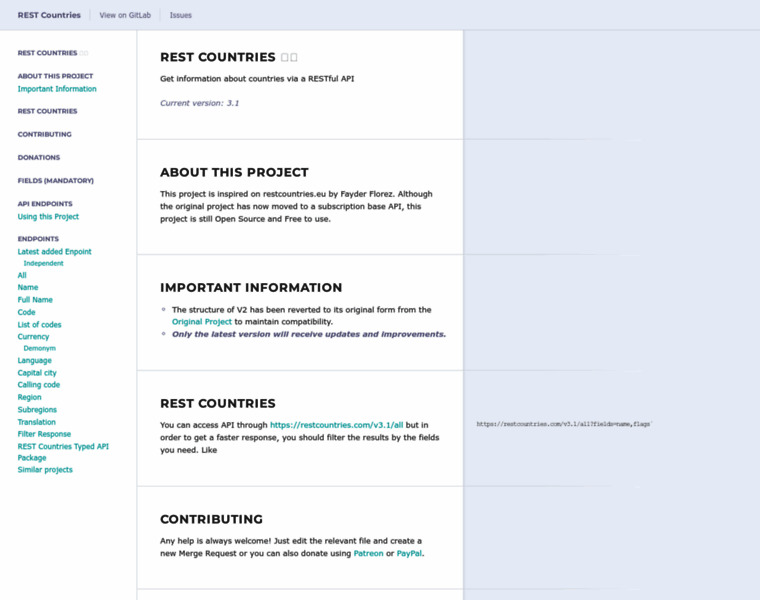Open Translation sidebar link

click(36, 422)
